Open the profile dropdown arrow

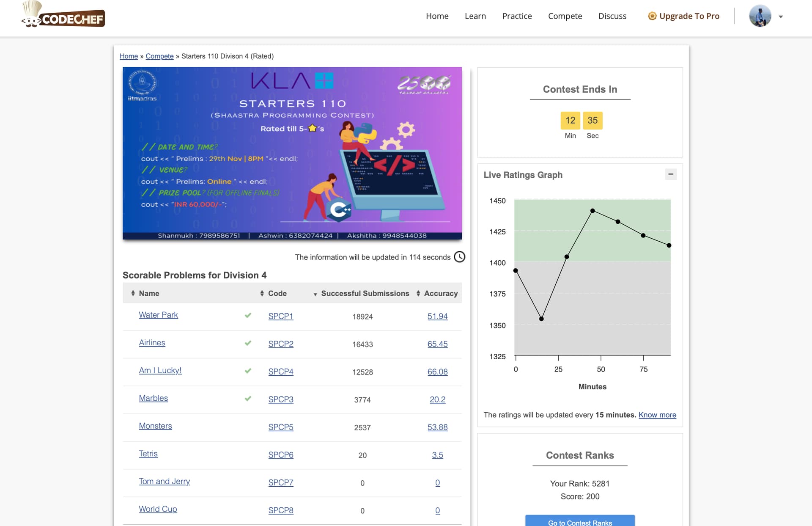point(781,17)
